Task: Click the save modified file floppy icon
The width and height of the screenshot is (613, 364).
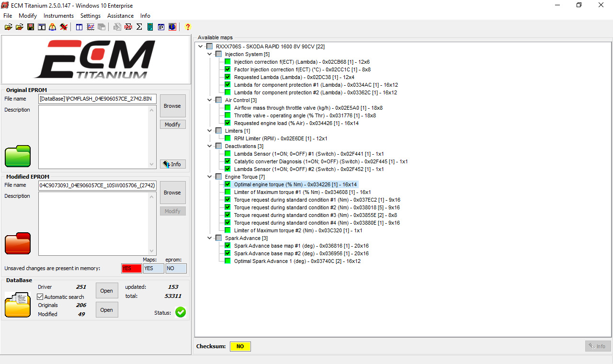Action: click(31, 27)
